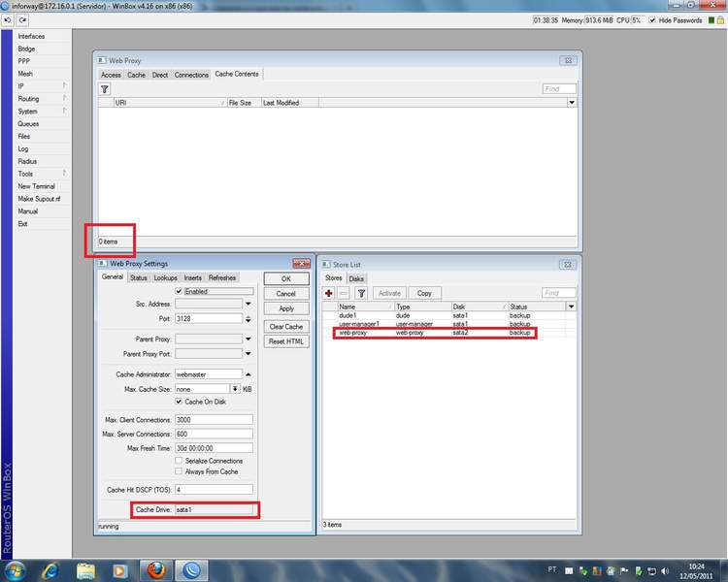728x582 pixels.
Task: Expand the Parent Proxy Port dropdown arrow
Action: point(248,354)
